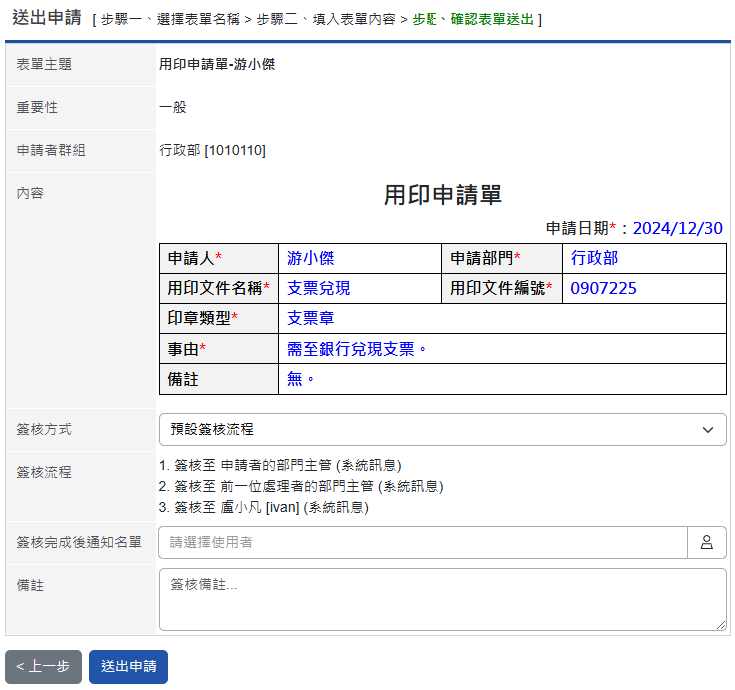
Task: Click the application date 2024/12/30
Action: [x=677, y=228]
